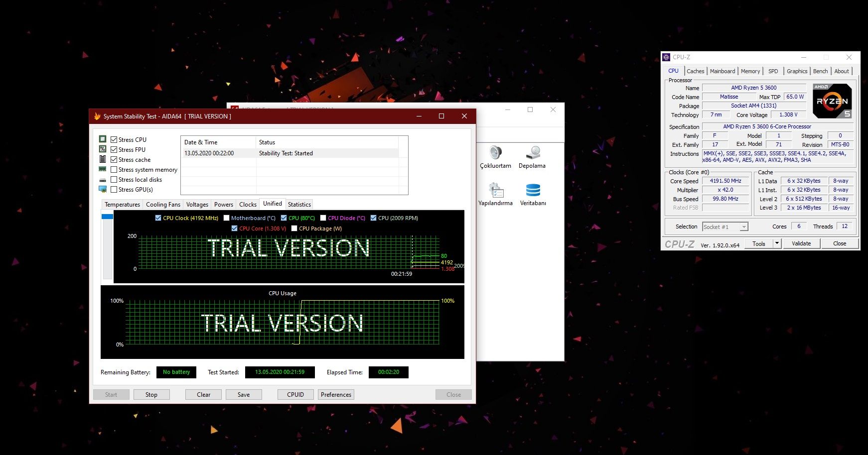Show the Statistics tab
Viewport: 868px width, 455px height.
pyautogui.click(x=299, y=205)
